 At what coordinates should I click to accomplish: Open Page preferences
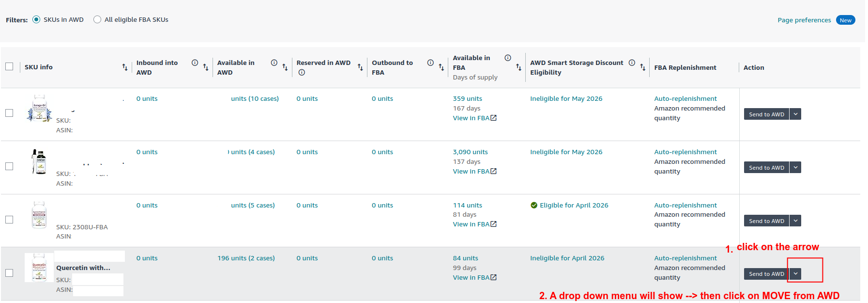tap(804, 20)
